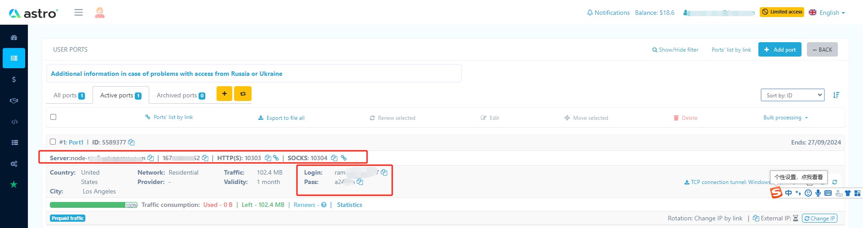Expand the Bulk processing menu
This screenshot has width=868, height=228.
coord(785,118)
